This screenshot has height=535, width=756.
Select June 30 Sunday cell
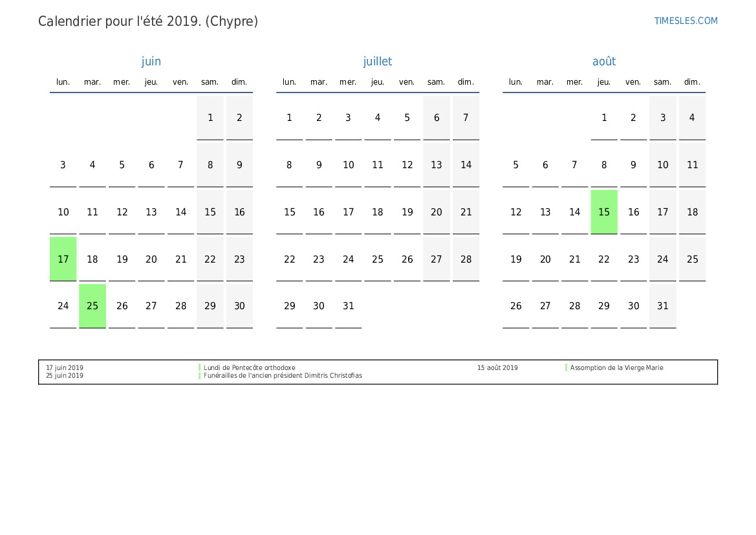tap(239, 306)
